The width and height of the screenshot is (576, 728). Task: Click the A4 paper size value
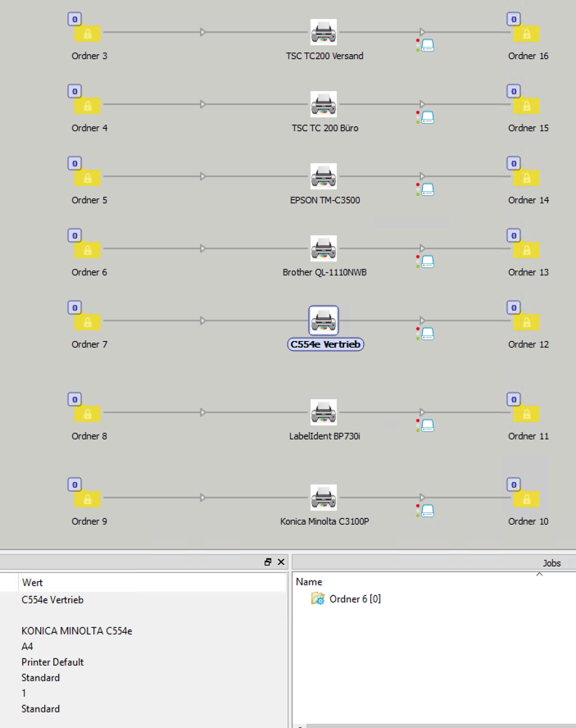pyautogui.click(x=28, y=647)
